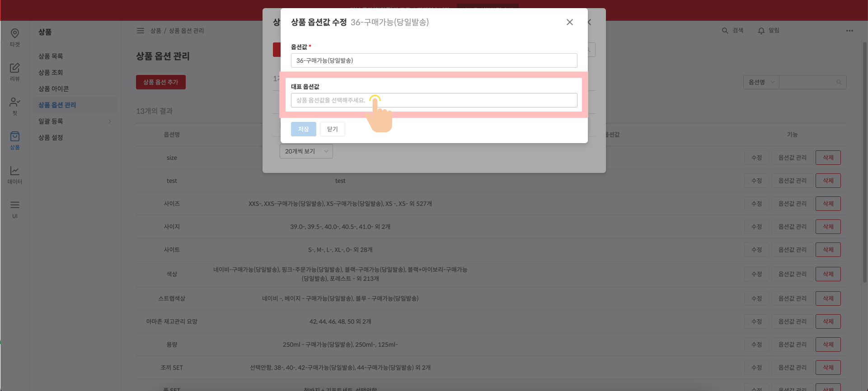Click 옵션값 관리 for the test row
868x391 pixels.
tap(793, 181)
